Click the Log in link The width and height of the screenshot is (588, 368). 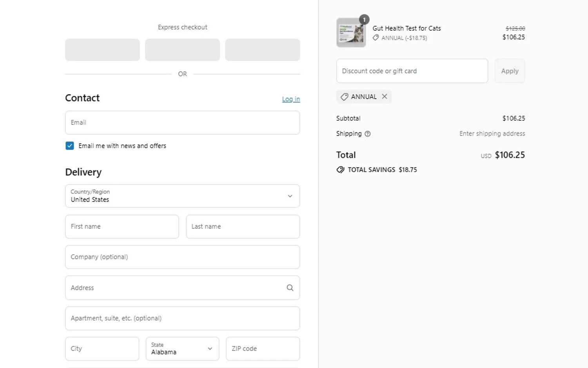[291, 99]
